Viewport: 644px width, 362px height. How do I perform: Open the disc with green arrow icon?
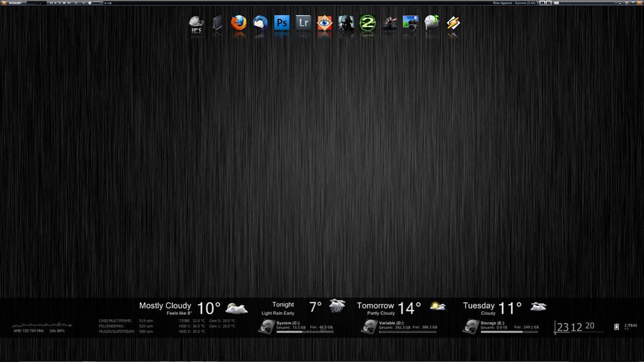click(x=432, y=23)
